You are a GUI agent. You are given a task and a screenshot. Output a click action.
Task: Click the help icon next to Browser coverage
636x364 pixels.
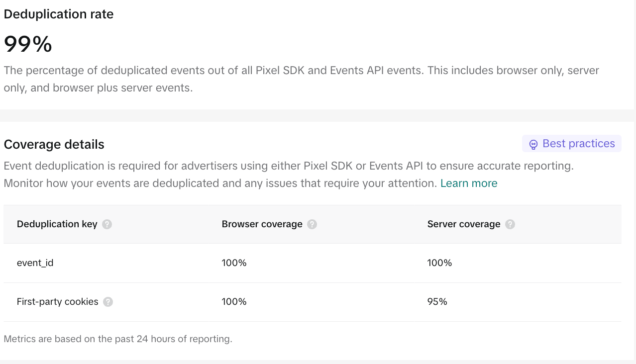click(312, 224)
